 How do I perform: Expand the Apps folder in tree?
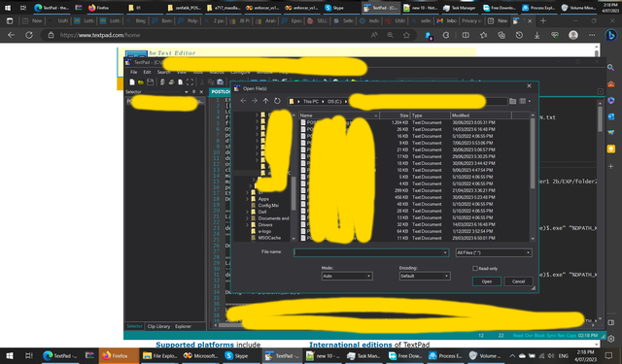pos(247,199)
